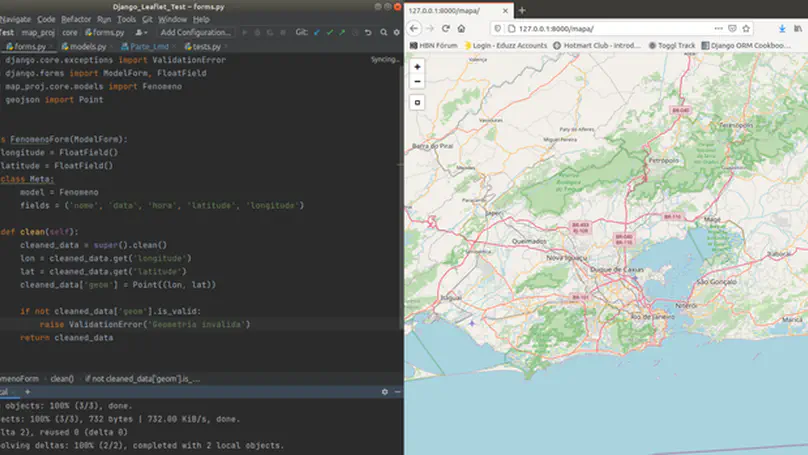This screenshot has height=455, width=808.
Task: Open page actions three-dot menu in URL bar
Action: 718,28
